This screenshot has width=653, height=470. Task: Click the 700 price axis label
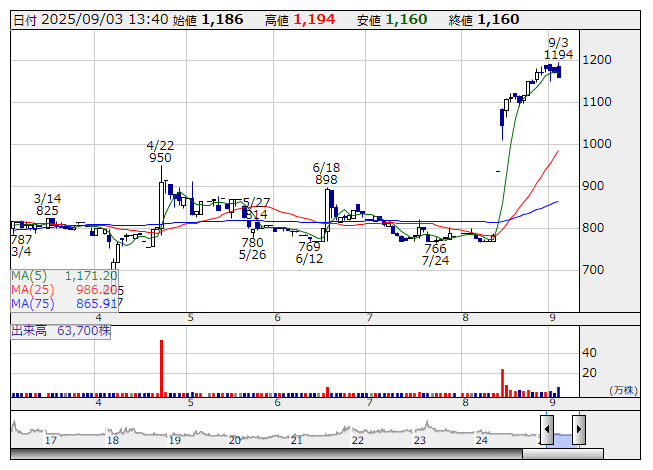[x=593, y=270]
